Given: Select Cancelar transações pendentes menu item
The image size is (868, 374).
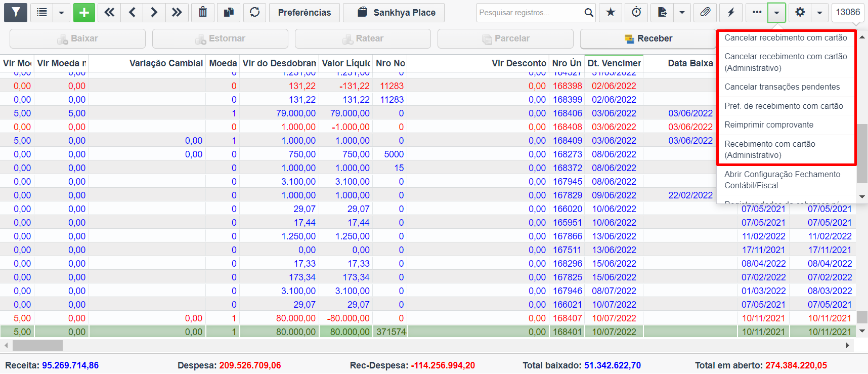Looking at the screenshot, I should click(x=782, y=87).
